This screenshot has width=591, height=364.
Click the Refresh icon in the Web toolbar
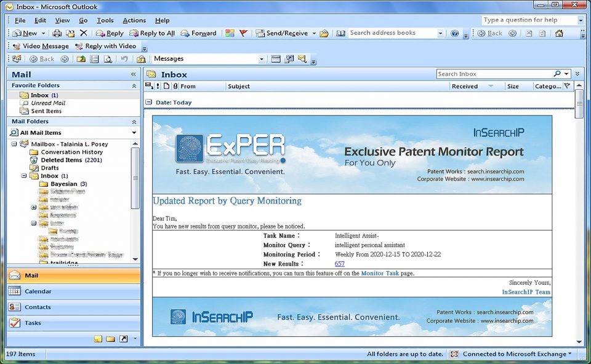tap(542, 33)
